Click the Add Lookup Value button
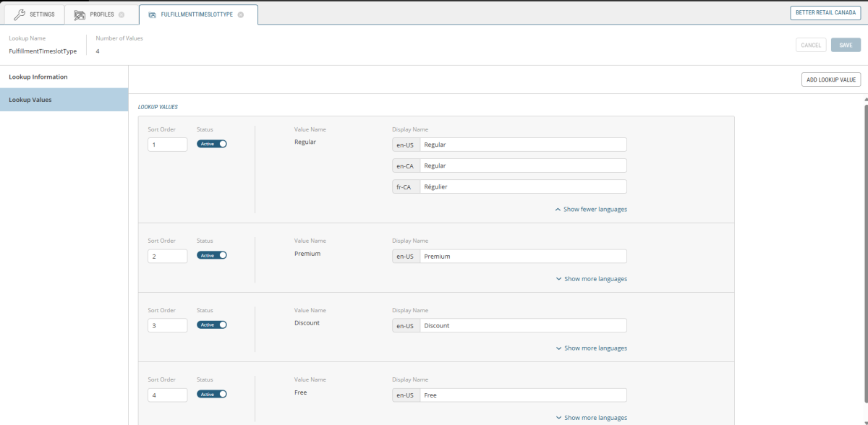Viewport: 868px width, 425px height. click(x=830, y=80)
